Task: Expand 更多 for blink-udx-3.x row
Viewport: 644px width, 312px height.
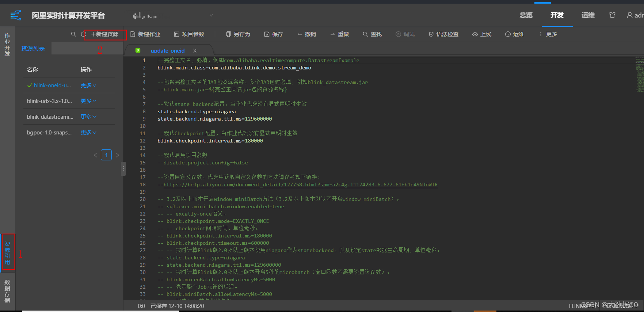Action: point(88,101)
